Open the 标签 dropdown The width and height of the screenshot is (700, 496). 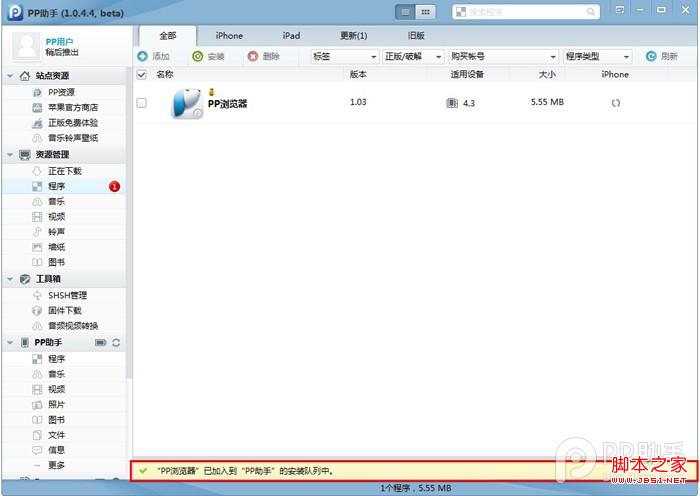click(344, 56)
